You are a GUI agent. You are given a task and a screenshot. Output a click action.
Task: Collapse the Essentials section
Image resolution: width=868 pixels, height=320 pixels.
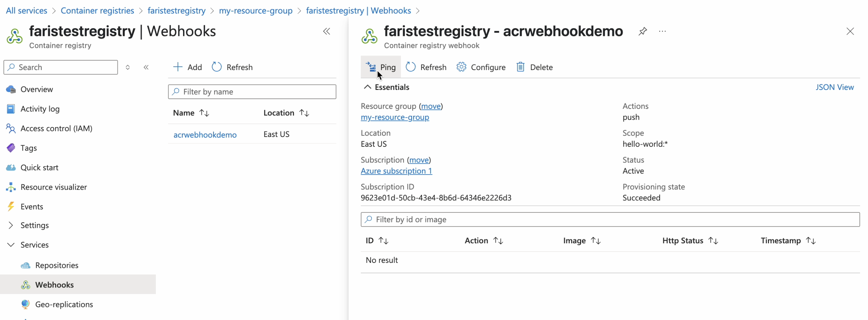pyautogui.click(x=367, y=87)
